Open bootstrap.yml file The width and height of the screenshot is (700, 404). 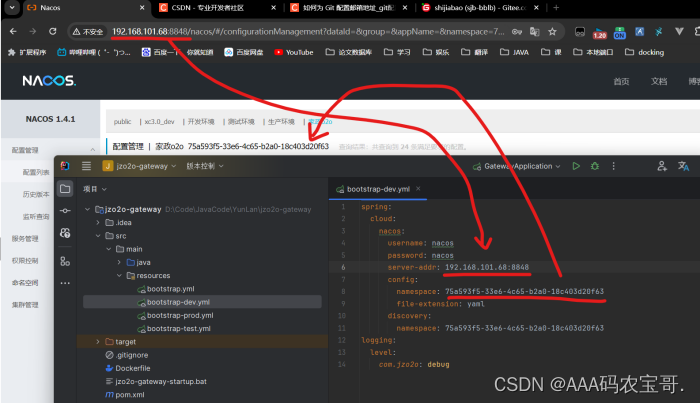(x=166, y=289)
